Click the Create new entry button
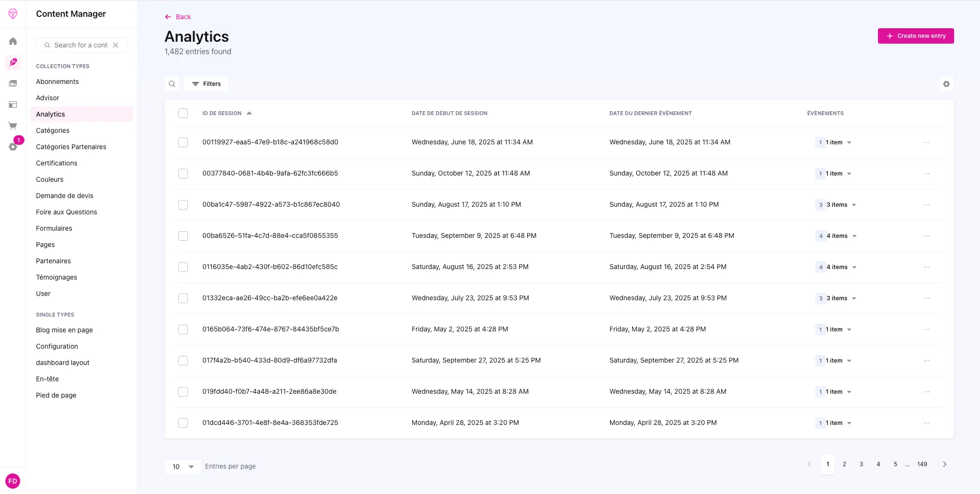 coord(915,36)
